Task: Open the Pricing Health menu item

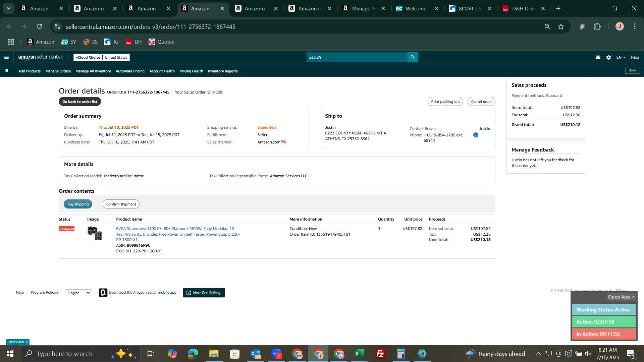Action: [x=191, y=71]
